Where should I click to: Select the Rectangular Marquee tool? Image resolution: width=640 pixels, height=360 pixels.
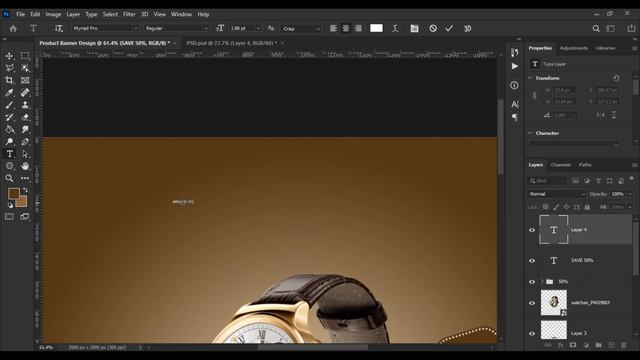tap(25, 56)
